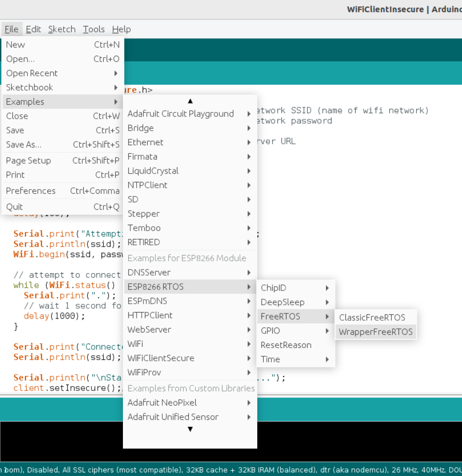Screen dimensions: 462x476
Task: Expand HTTPClient examples
Action: (190, 315)
